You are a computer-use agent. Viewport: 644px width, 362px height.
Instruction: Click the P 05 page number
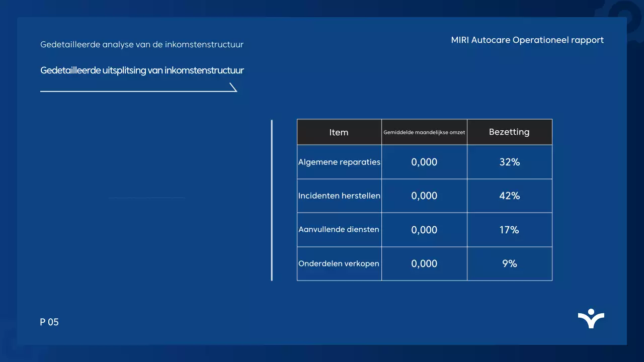coord(49,322)
